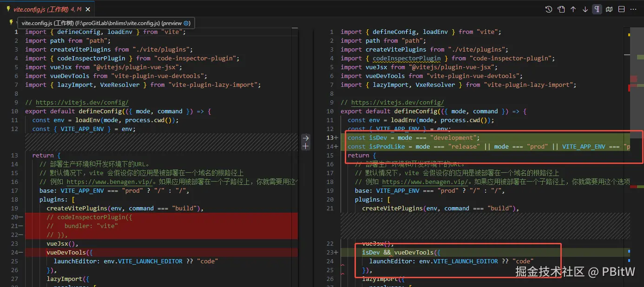The height and width of the screenshot is (287, 644).
Task: Open the vitejs.dev/config link in left pane
Action: tap(82, 103)
